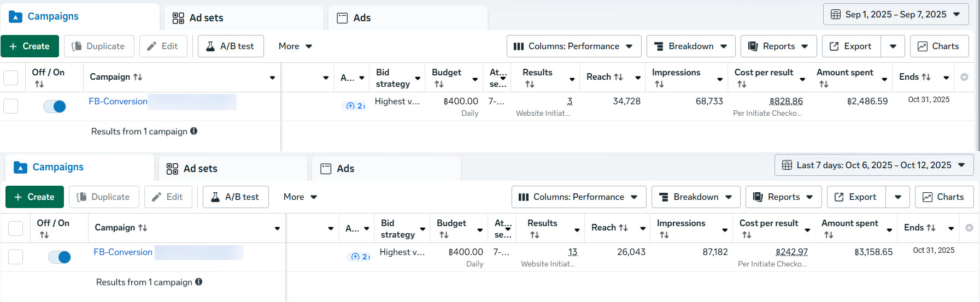Image resolution: width=980 pixels, height=302 pixels.
Task: Click the ฿828.86 cost per result value
Action: [786, 102]
